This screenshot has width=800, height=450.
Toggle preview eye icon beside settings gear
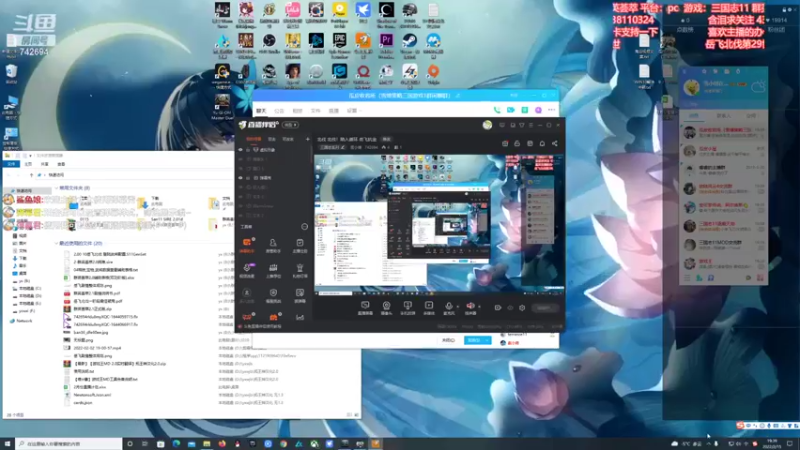[510, 308]
